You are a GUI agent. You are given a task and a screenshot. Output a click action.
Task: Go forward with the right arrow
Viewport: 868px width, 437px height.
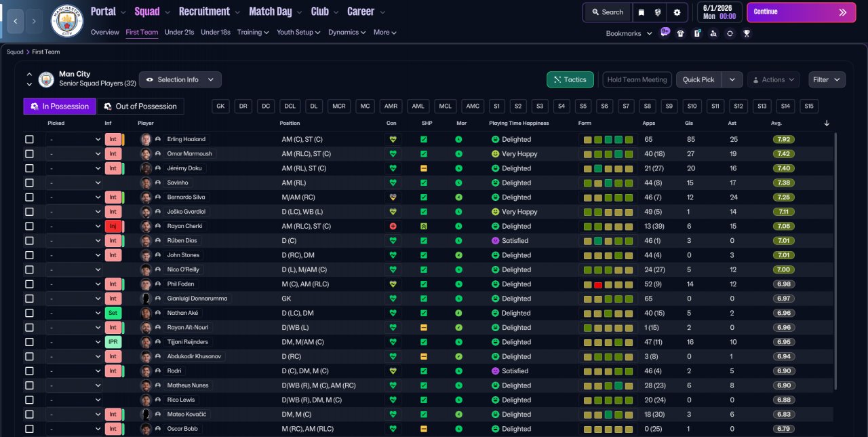coord(35,22)
